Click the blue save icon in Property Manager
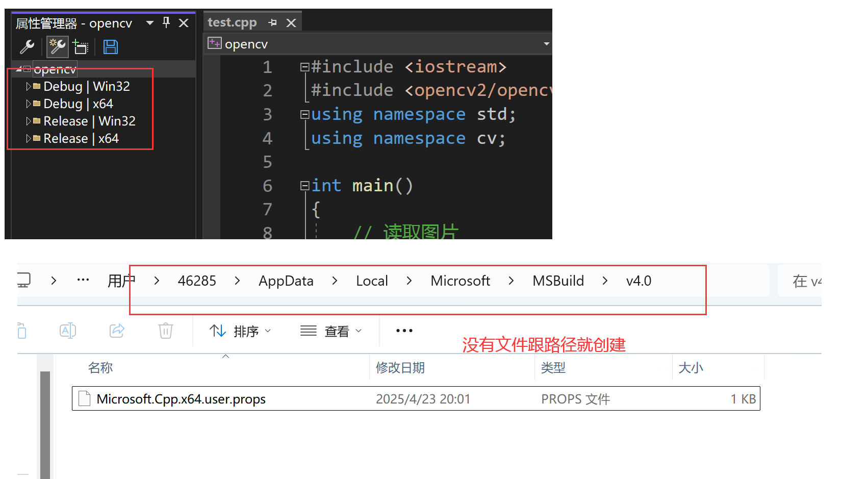868x479 pixels. pyautogui.click(x=111, y=47)
